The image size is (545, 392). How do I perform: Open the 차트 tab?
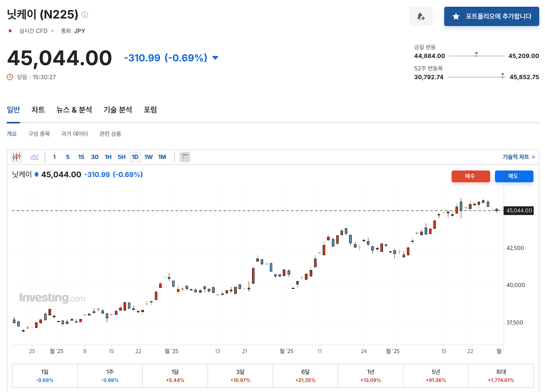pyautogui.click(x=38, y=110)
